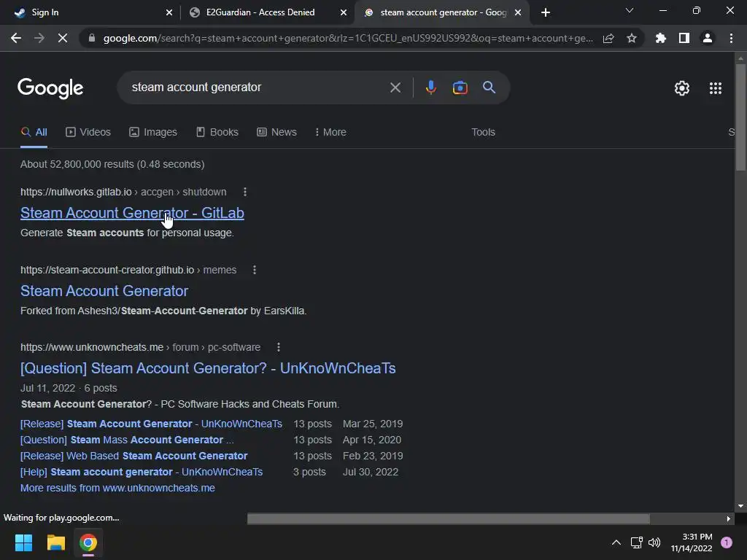
Task: Click the scroll down arrow on vertical scrollbar
Action: coord(740,506)
